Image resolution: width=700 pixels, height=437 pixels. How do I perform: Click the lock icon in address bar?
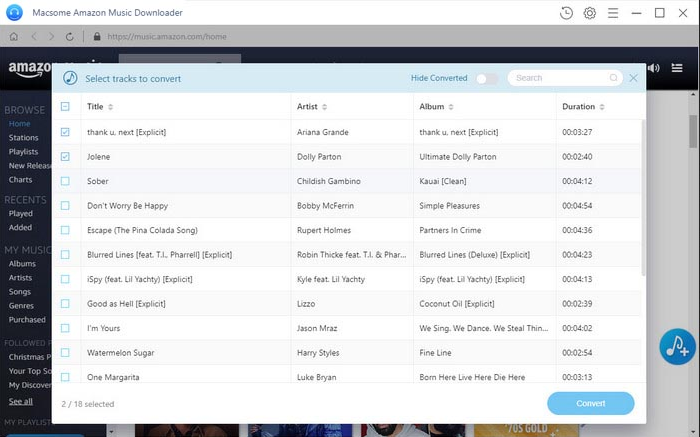click(97, 37)
